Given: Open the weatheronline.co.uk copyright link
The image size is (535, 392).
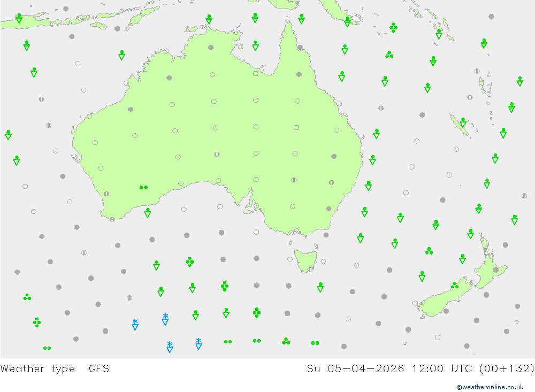Looking at the screenshot, I should click(490, 387).
